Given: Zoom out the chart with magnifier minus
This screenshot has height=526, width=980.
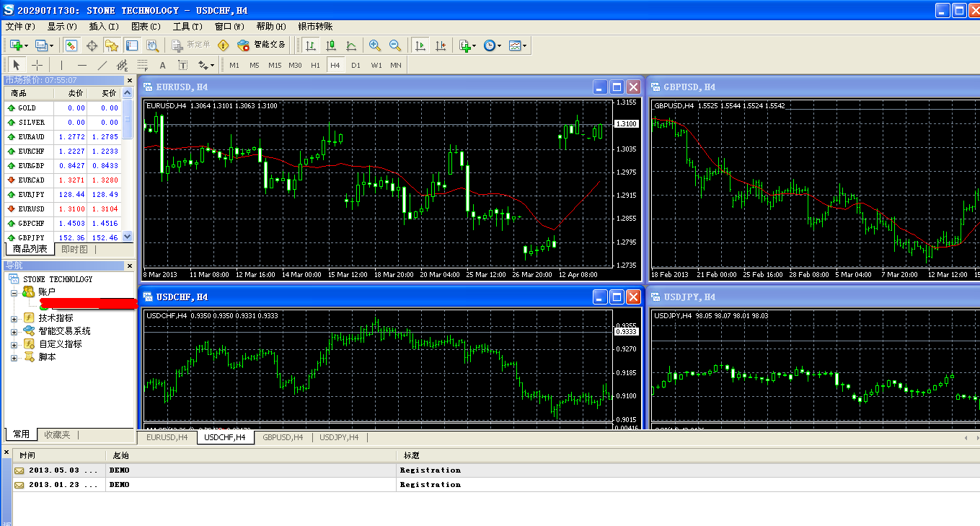Looking at the screenshot, I should point(395,45).
